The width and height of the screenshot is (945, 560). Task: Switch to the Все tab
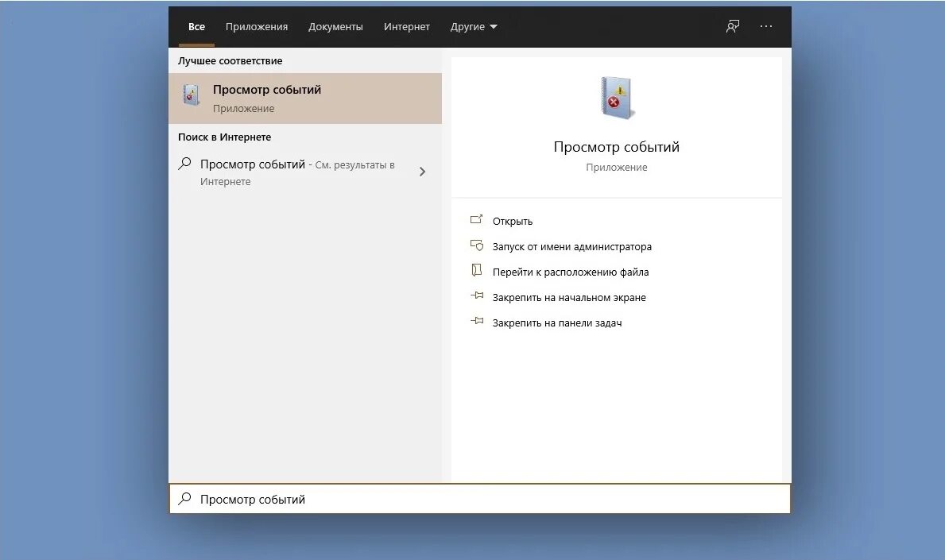[196, 26]
